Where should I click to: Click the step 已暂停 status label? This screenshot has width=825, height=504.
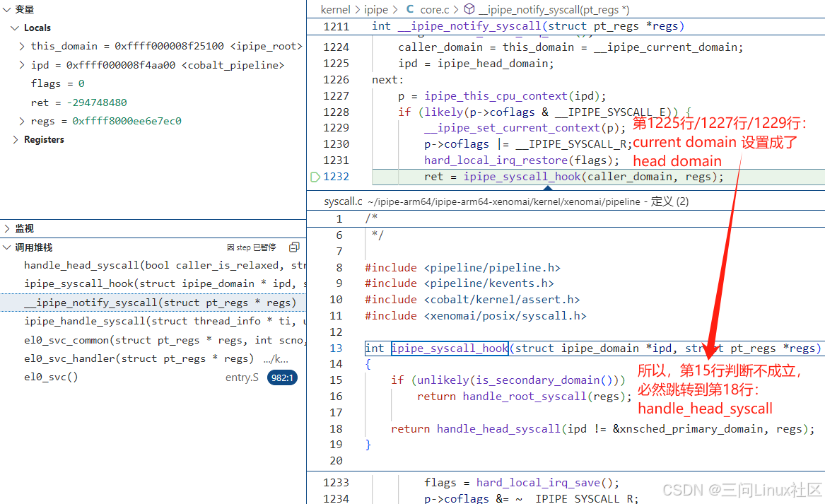[x=252, y=247]
